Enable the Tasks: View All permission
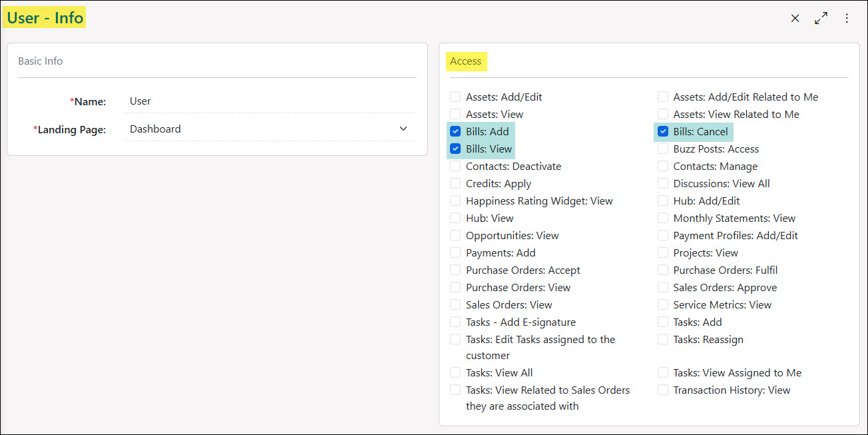 pos(455,372)
